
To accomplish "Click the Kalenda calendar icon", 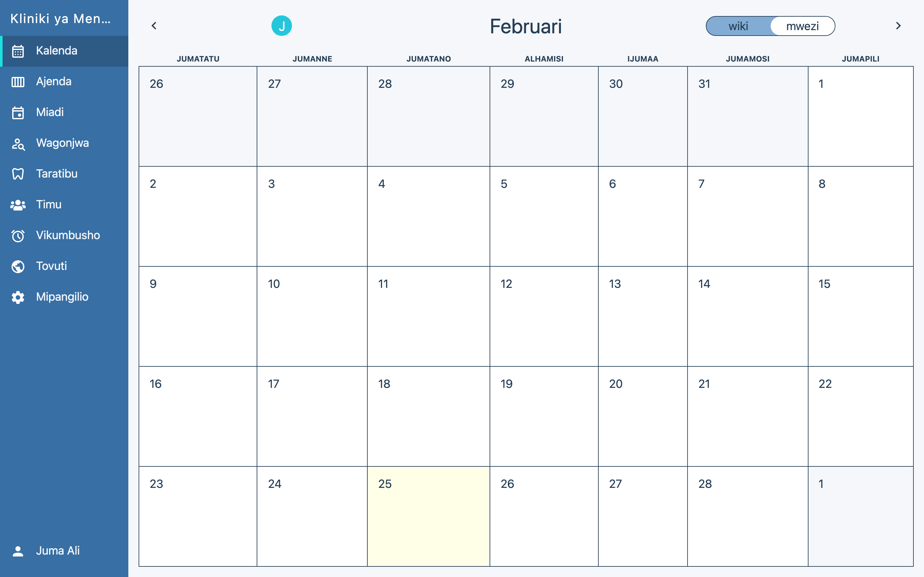I will [18, 51].
